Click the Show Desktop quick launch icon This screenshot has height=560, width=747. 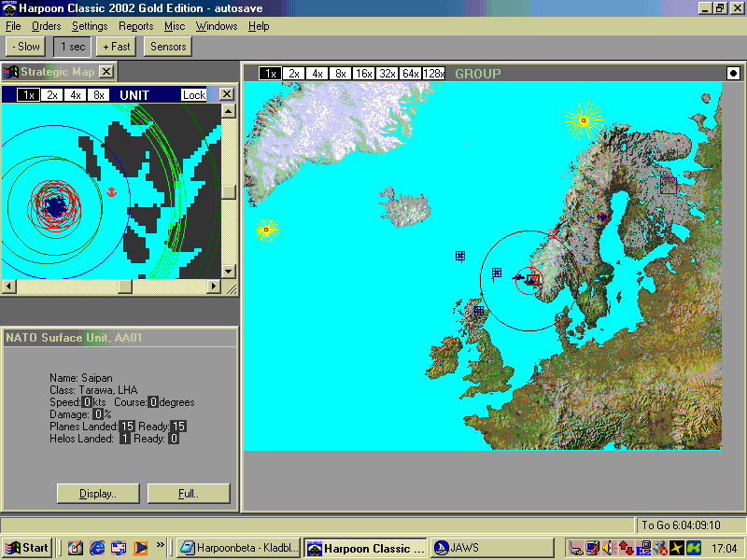[x=76, y=548]
